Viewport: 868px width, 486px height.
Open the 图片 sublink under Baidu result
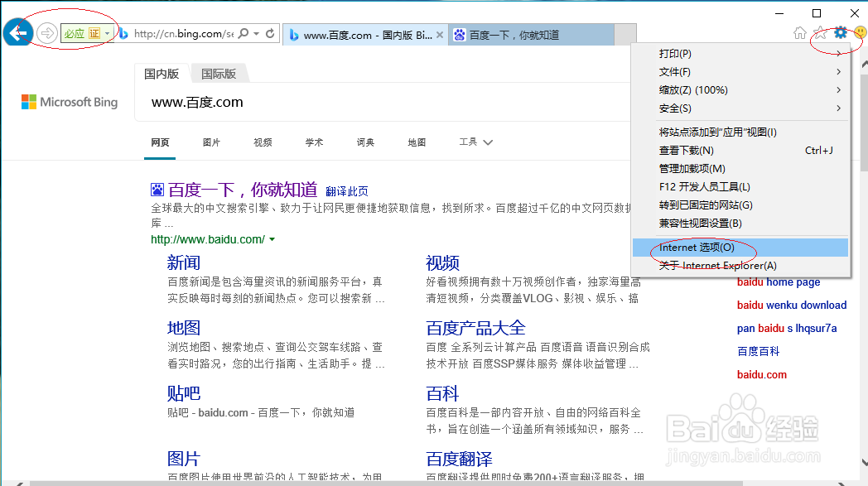tap(184, 459)
